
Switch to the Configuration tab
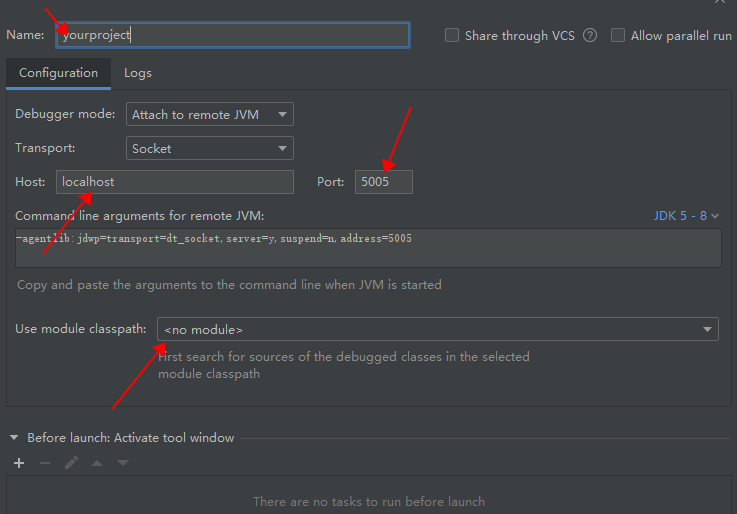coord(58,73)
